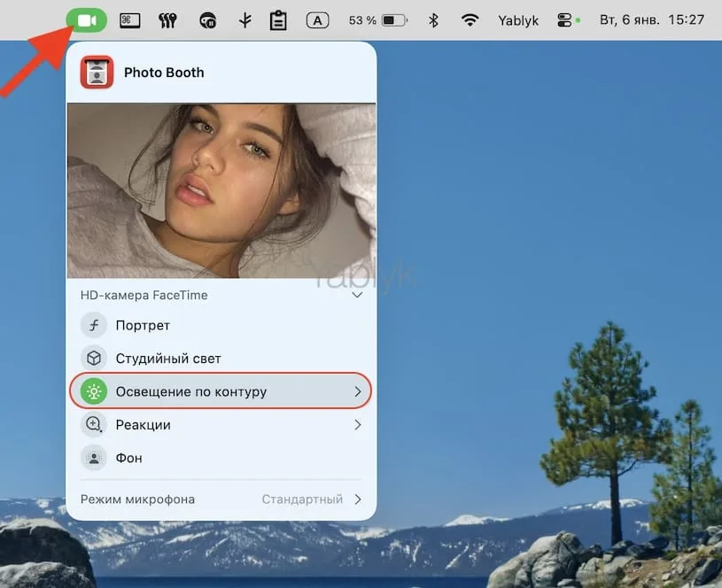This screenshot has height=588, width=722.
Task: Click the Photo Booth app icon in the panel
Action: [97, 73]
